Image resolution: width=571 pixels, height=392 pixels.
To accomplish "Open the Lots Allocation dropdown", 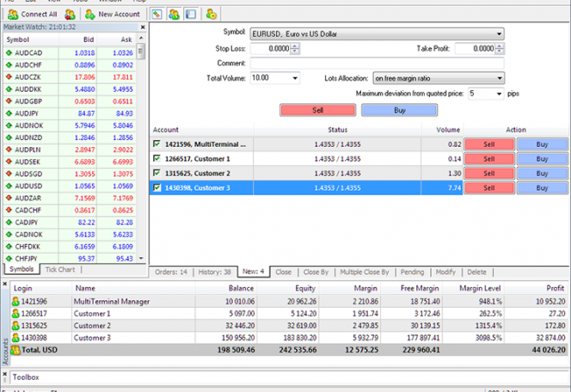I will 500,78.
